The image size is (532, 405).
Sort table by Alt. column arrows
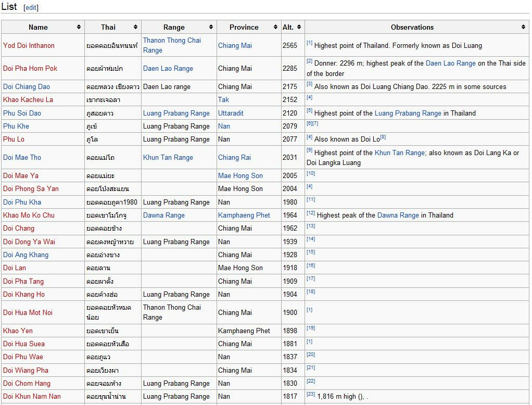(x=299, y=27)
